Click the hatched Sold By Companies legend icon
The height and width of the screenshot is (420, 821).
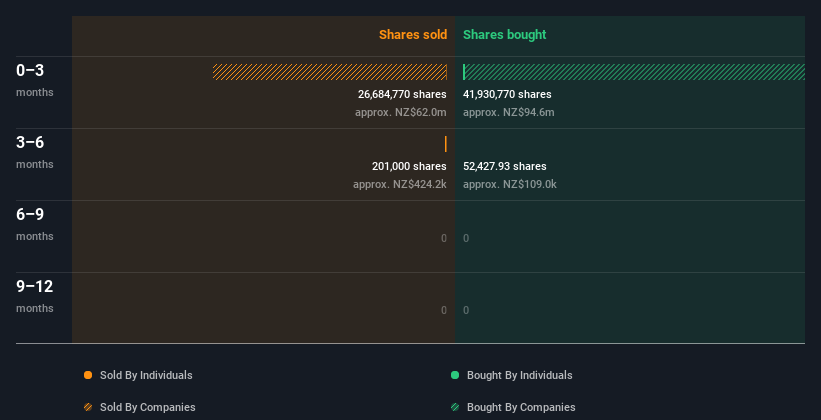click(88, 407)
